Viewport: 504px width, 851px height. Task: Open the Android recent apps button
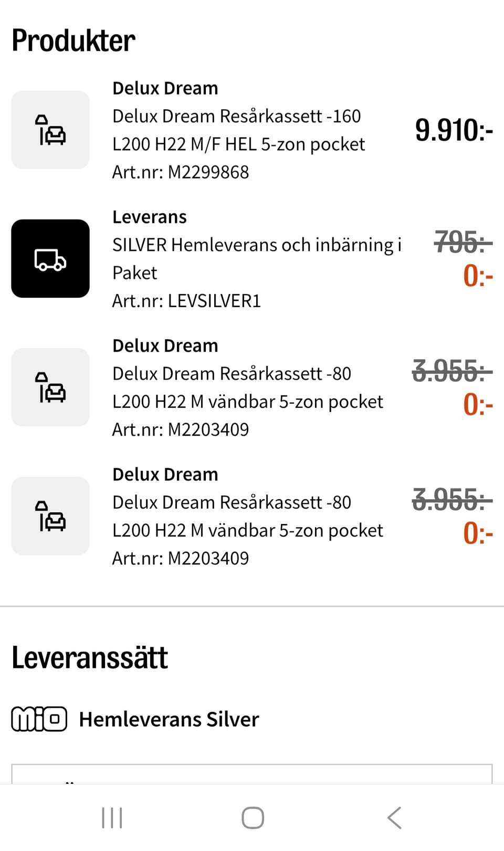coord(112,817)
